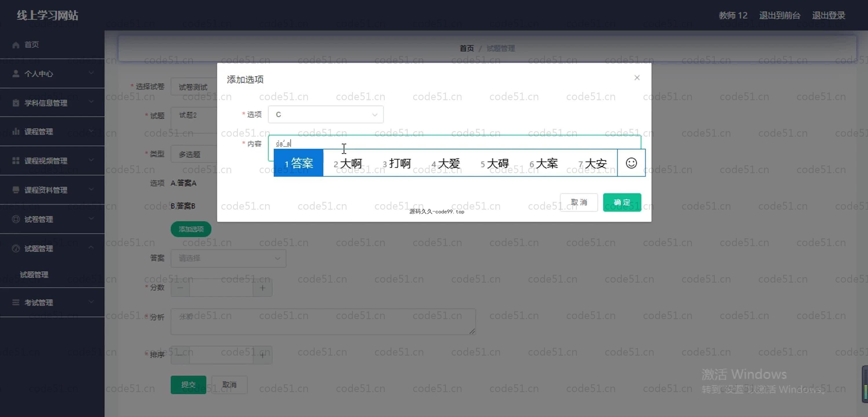
Task: Click the 线上学习网站 site title
Action: pyautogui.click(x=48, y=15)
